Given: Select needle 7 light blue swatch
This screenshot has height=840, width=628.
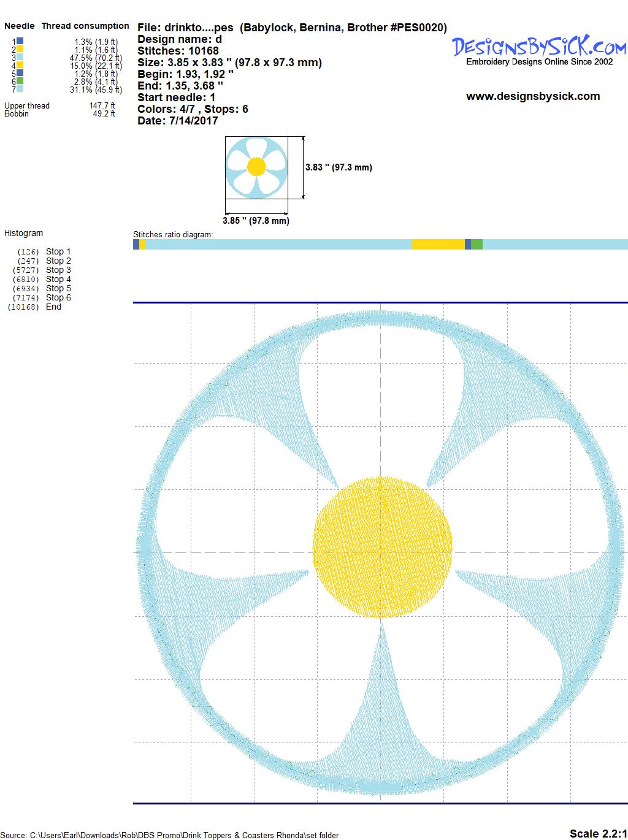Looking at the screenshot, I should click(x=20, y=89).
